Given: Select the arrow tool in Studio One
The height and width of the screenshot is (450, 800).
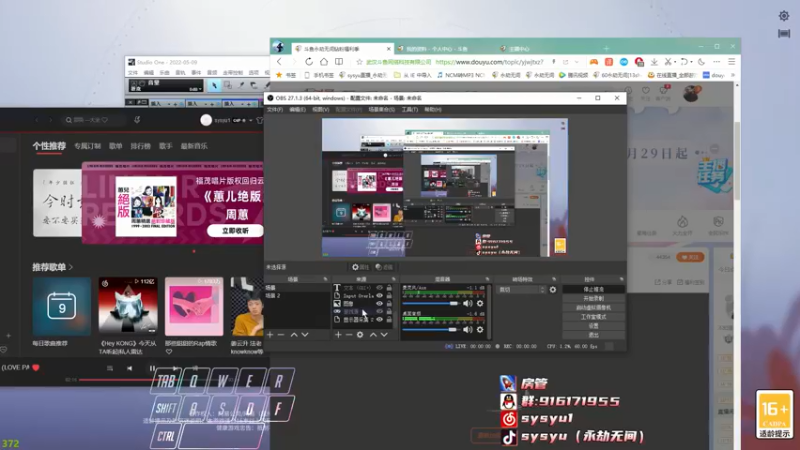Looking at the screenshot, I should pyautogui.click(x=214, y=85).
